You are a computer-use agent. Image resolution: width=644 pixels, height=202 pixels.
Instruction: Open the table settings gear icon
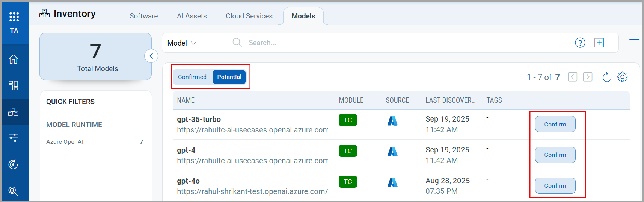coord(622,77)
